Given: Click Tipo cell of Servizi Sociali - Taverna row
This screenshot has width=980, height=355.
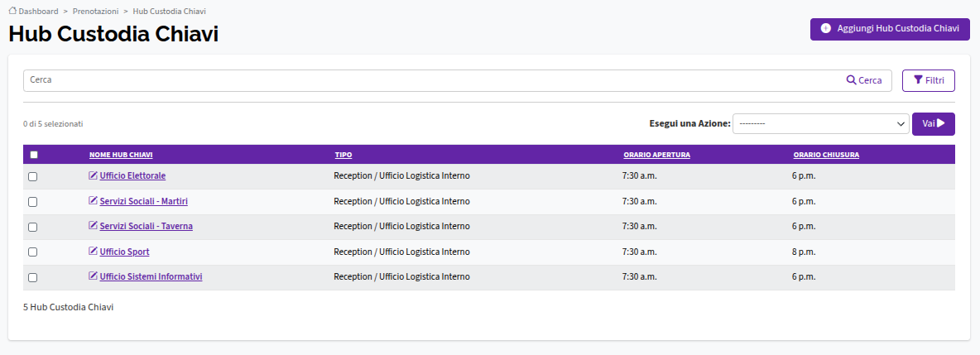Looking at the screenshot, I should click(402, 226).
